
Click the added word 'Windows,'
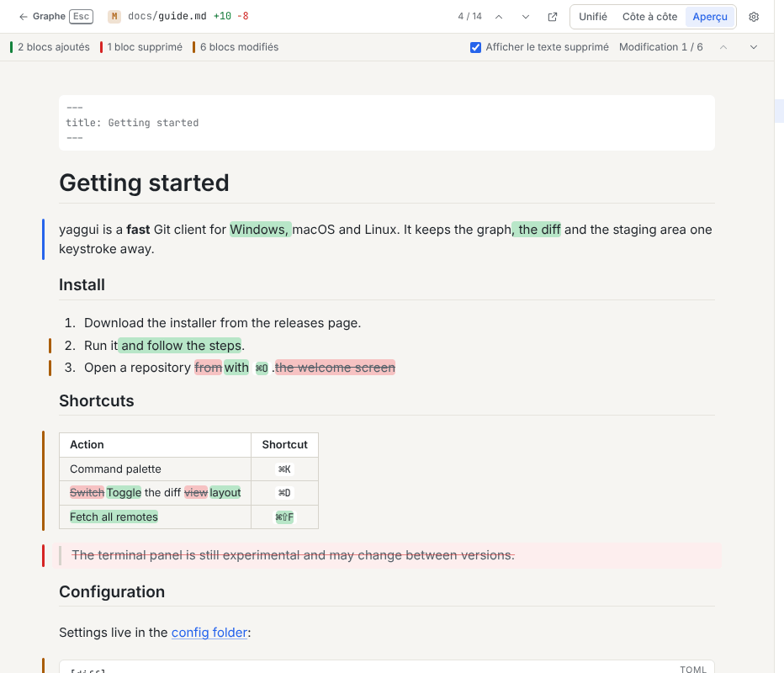coord(261,230)
